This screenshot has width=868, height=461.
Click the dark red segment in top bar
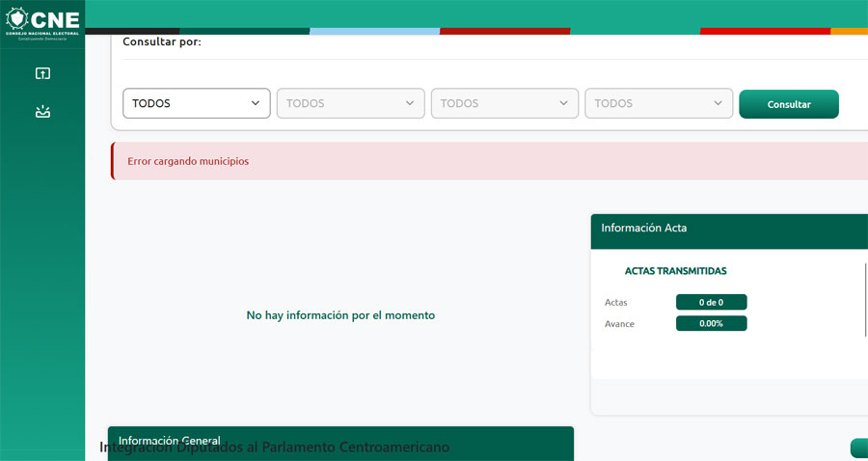(x=504, y=31)
